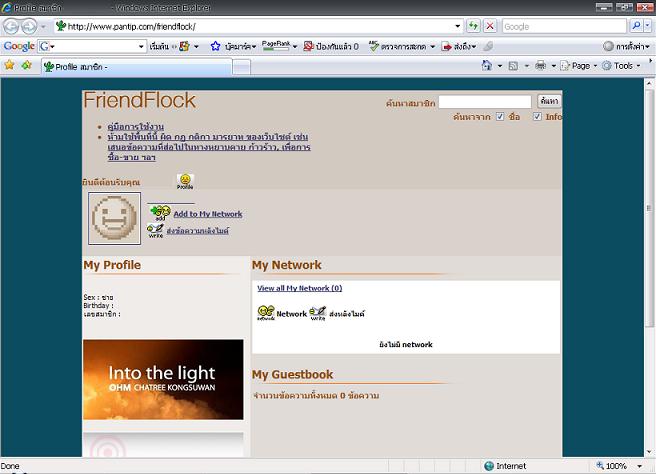This screenshot has width=656, height=474.
Task: Toggle the first search-from checkbox
Action: pyautogui.click(x=500, y=117)
